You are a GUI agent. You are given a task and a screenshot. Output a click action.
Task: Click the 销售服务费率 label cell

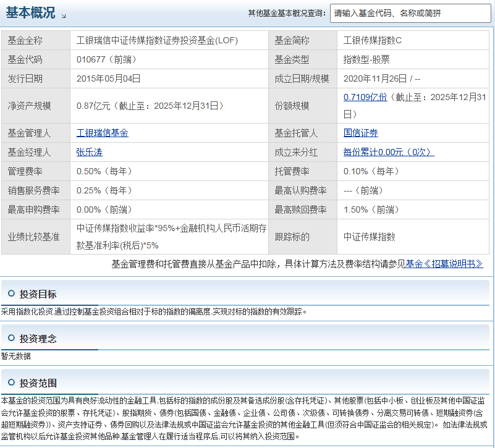pyautogui.click(x=36, y=190)
